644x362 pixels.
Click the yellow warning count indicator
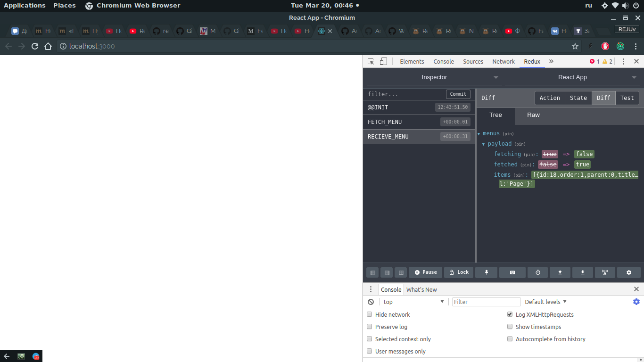coord(607,61)
